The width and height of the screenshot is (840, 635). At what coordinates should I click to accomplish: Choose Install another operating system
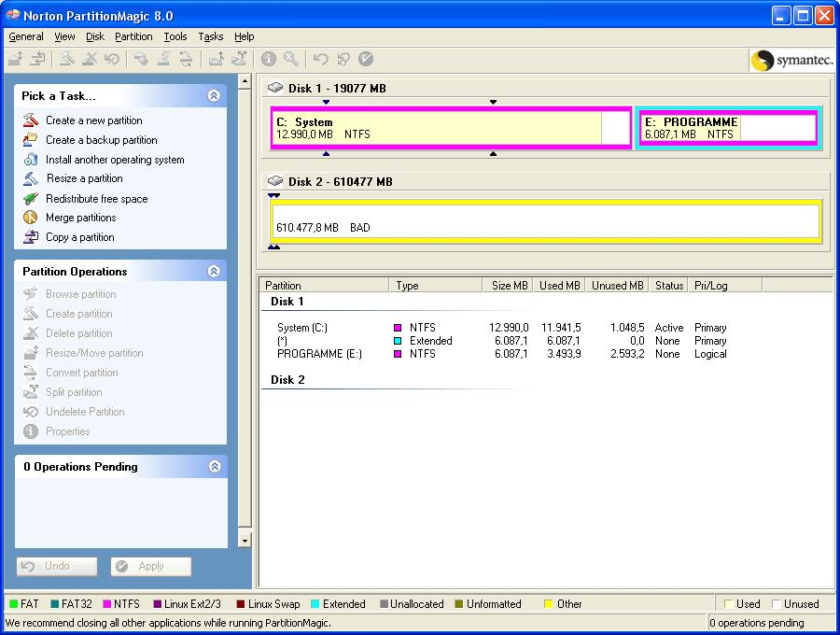[x=104, y=159]
